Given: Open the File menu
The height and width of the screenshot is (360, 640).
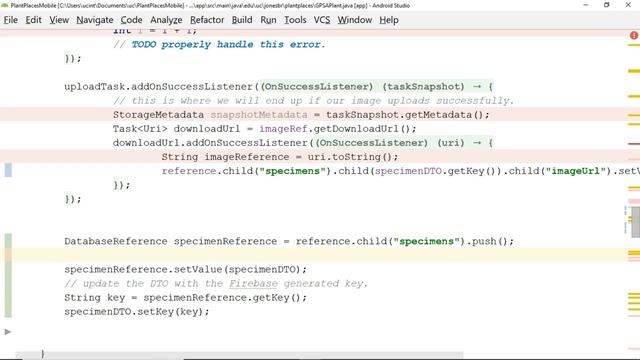Looking at the screenshot, I should pyautogui.click(x=11, y=20).
